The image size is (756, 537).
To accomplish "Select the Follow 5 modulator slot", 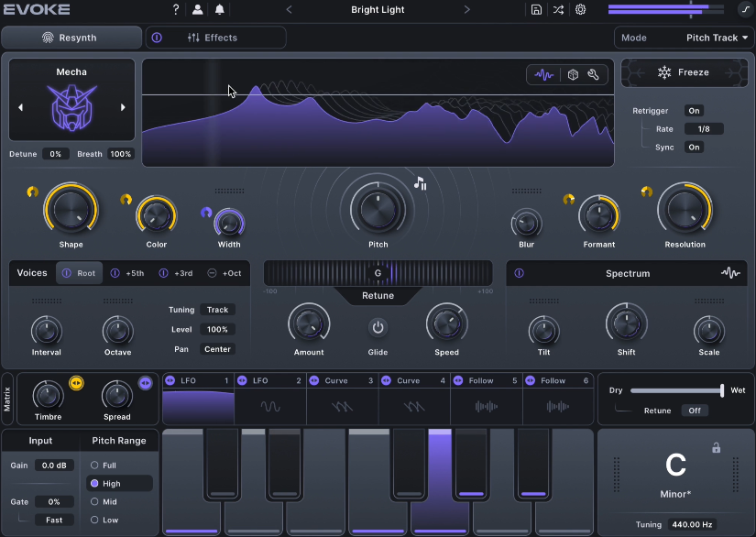I will coord(487,399).
